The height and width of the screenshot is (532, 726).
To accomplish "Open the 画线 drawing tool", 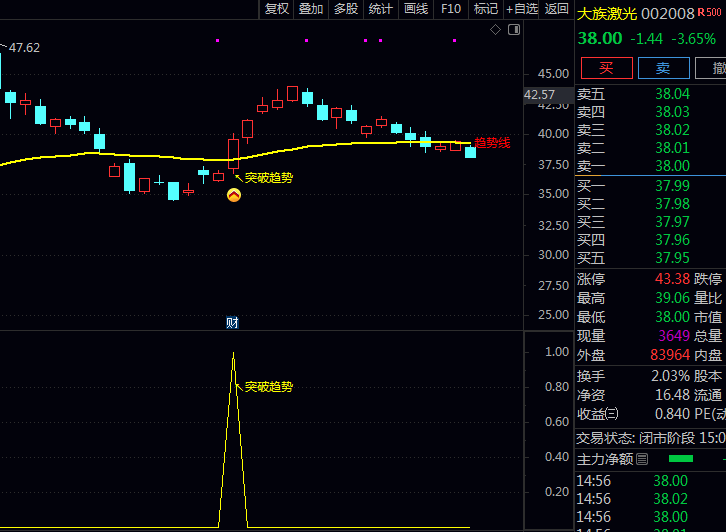I will (x=415, y=9).
